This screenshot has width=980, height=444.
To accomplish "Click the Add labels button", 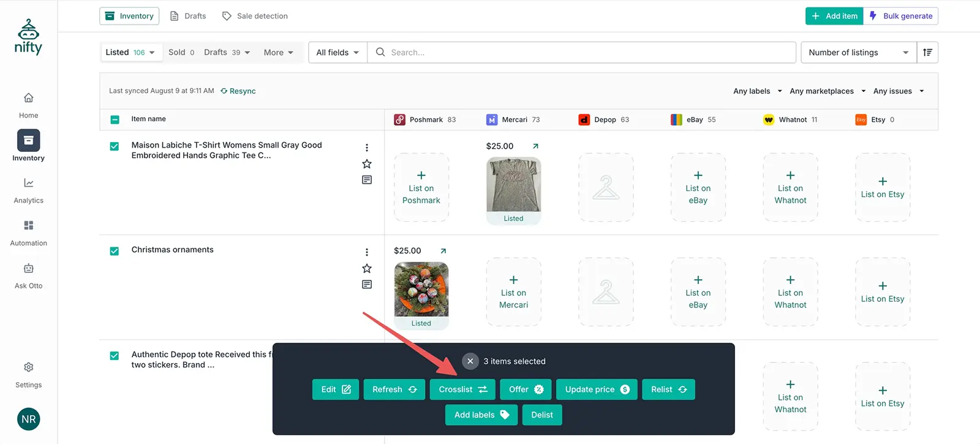I will pyautogui.click(x=481, y=415).
